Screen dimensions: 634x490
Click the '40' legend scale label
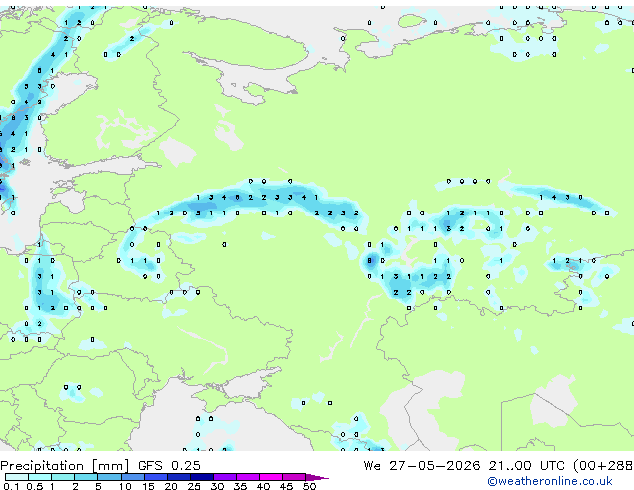click(x=263, y=486)
